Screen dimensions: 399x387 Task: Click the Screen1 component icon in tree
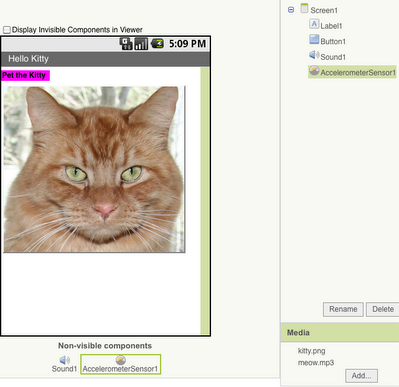[304, 8]
